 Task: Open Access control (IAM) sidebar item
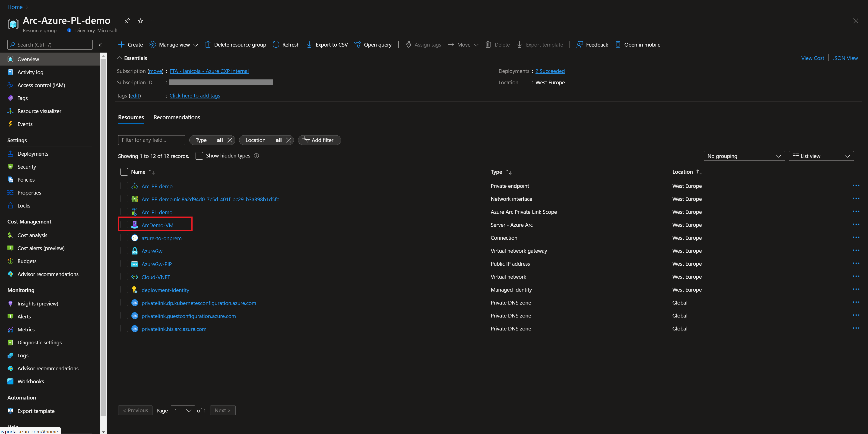point(41,85)
